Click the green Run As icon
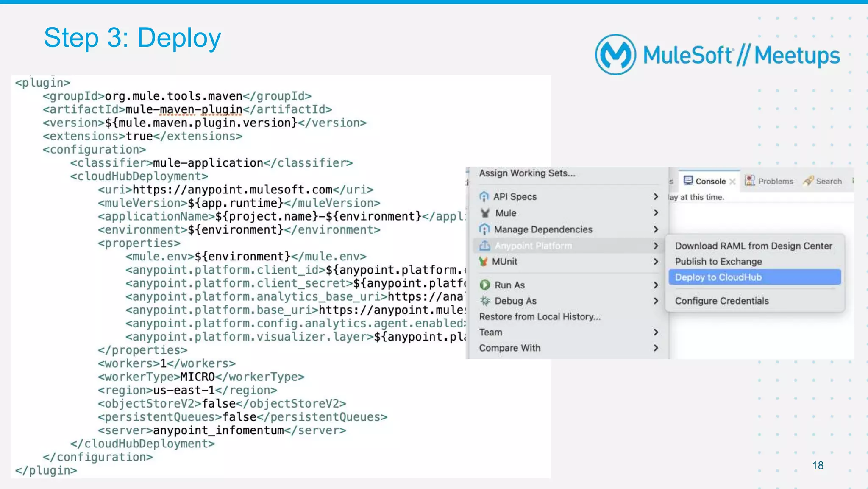 [485, 285]
